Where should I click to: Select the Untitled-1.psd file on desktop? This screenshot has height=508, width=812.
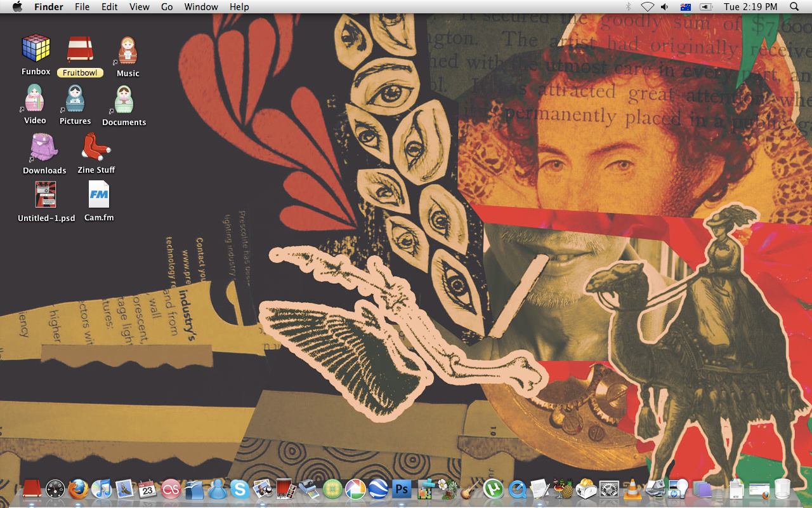click(x=46, y=196)
